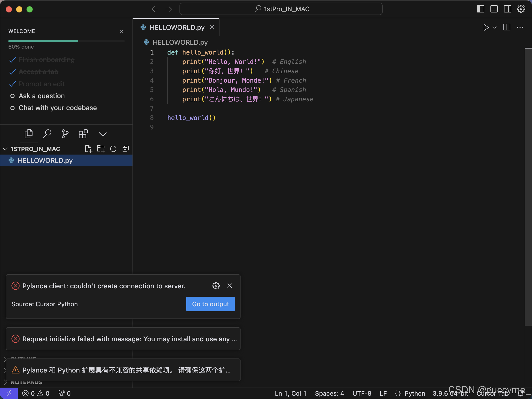Select Ask a question onboarding item

coord(42,96)
